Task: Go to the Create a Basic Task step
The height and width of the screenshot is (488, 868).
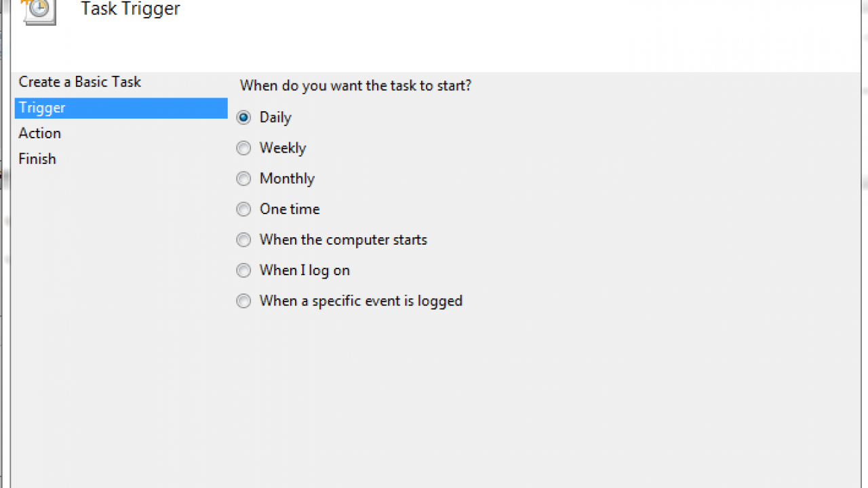Action: [79, 82]
